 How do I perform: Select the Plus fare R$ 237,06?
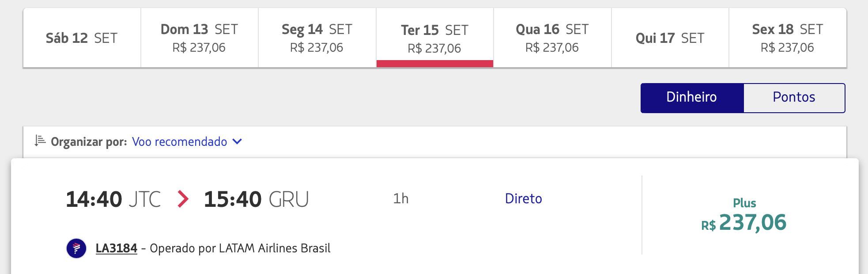pyautogui.click(x=744, y=215)
